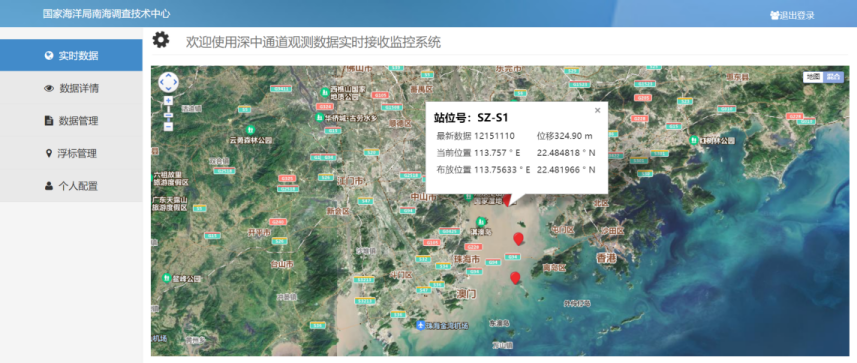
Task: Open the 实时数据 globe icon menu
Action: [x=49, y=55]
